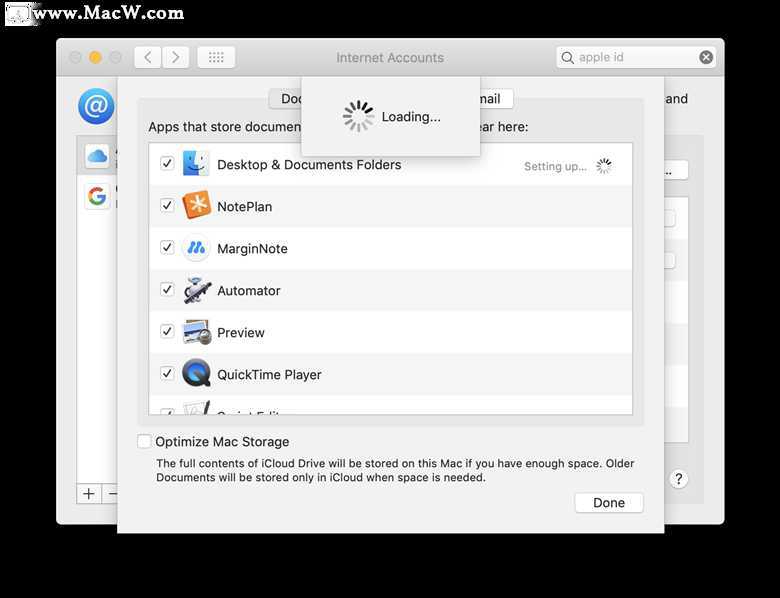Click the QuickTime Player label
The image size is (780, 598).
click(269, 375)
